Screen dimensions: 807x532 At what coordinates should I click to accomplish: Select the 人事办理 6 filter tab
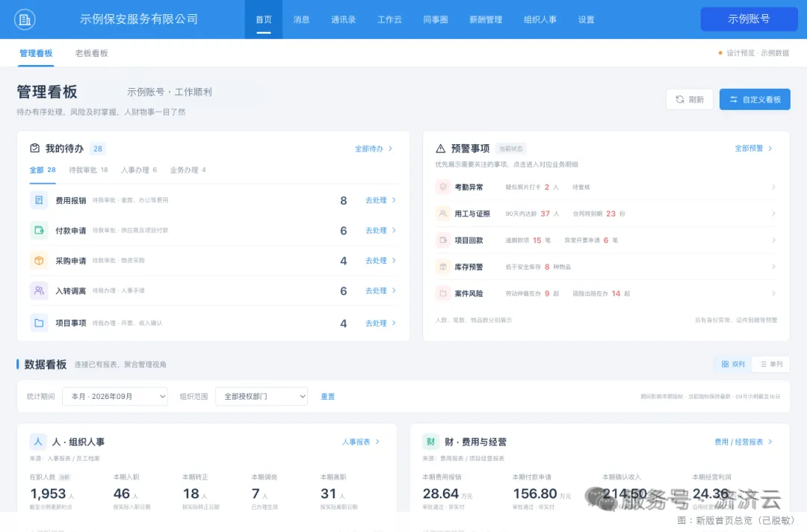pos(138,170)
